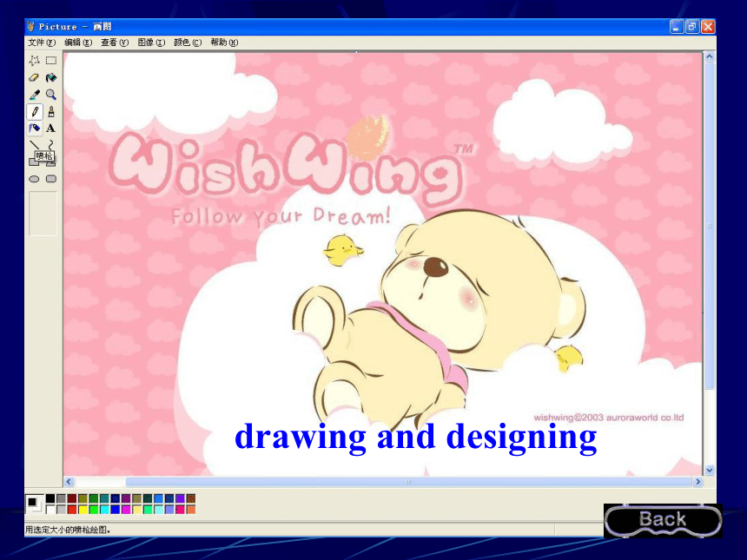The height and width of the screenshot is (560, 747).
Task: Click the status bar text 用选定大小的喷枪绘图。
Action: (x=68, y=530)
